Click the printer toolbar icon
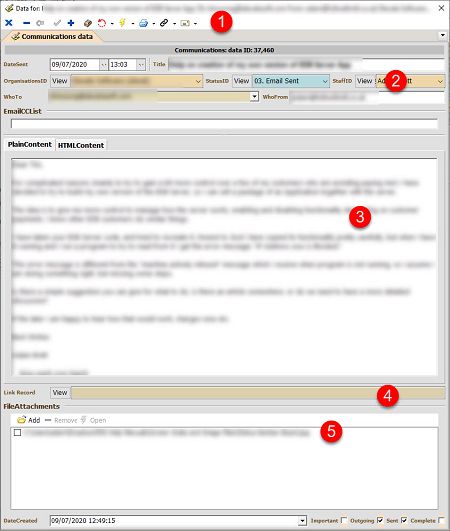Image resolution: width=450 pixels, height=531 pixels. 144,23
